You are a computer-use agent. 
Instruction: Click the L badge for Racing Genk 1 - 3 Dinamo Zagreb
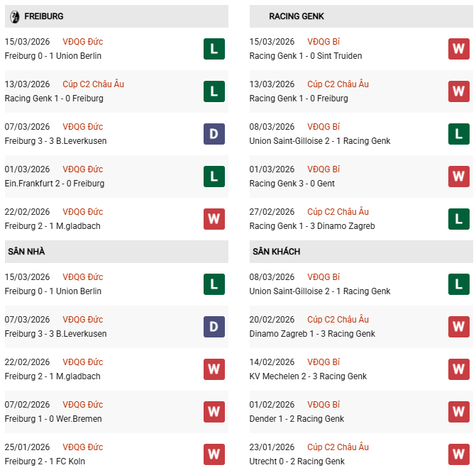(458, 219)
